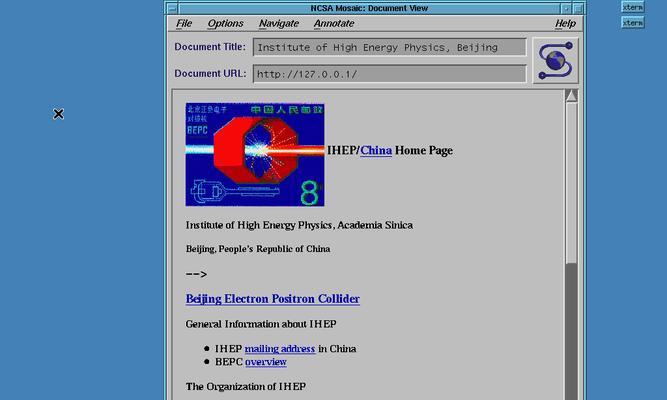Image resolution: width=667 pixels, height=400 pixels.
Task: Click the text 'The Organization of IHEP'
Action: 245,387
